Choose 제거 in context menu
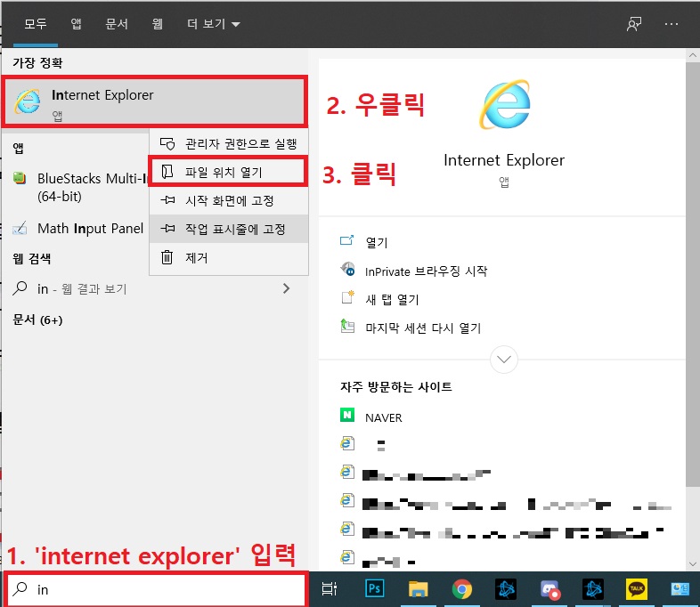 229,257
